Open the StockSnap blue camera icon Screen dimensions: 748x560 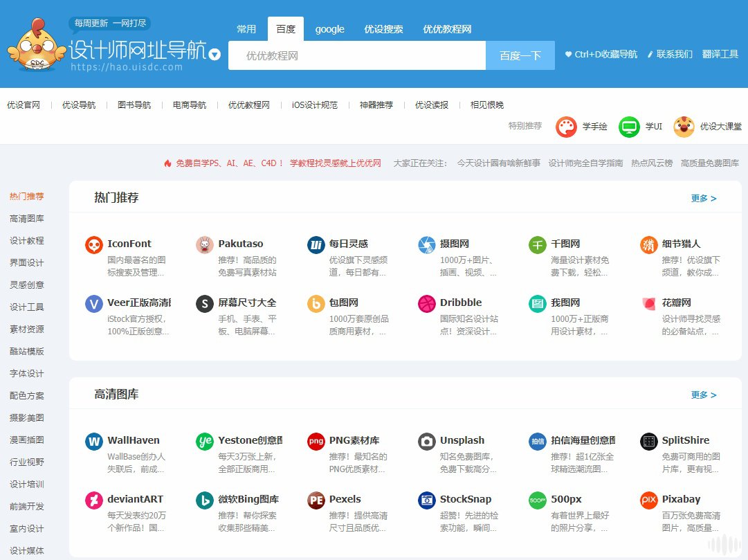pos(426,500)
